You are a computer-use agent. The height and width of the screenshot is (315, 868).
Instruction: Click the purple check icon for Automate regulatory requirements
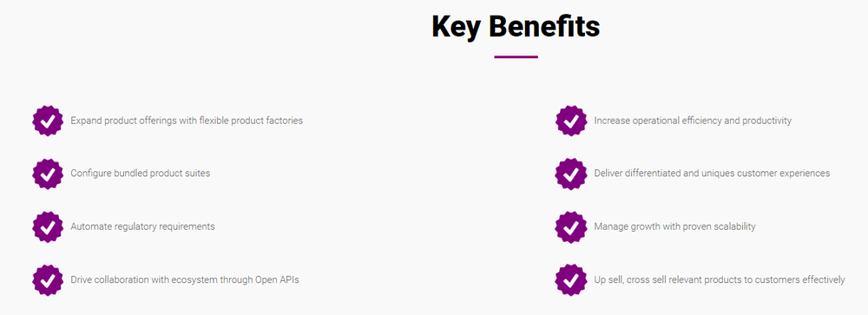48,227
